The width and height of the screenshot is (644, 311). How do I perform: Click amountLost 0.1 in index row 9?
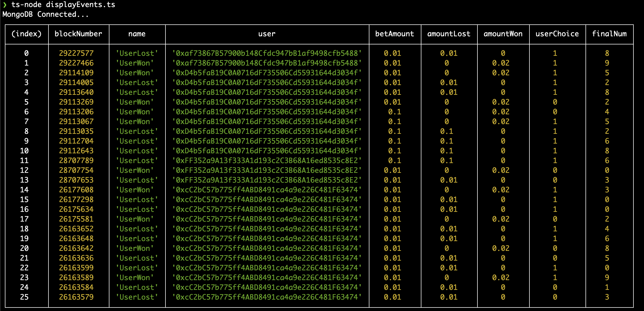(x=447, y=141)
